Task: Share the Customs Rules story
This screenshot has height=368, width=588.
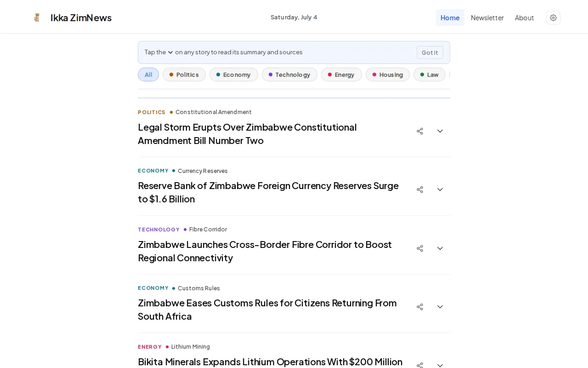Action: 420,307
